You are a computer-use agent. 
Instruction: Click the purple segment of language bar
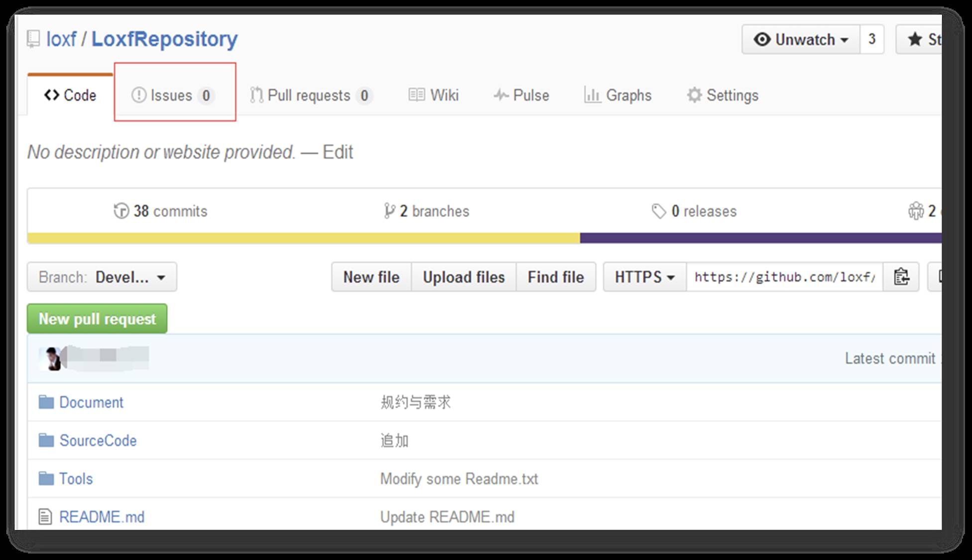pyautogui.click(x=761, y=238)
